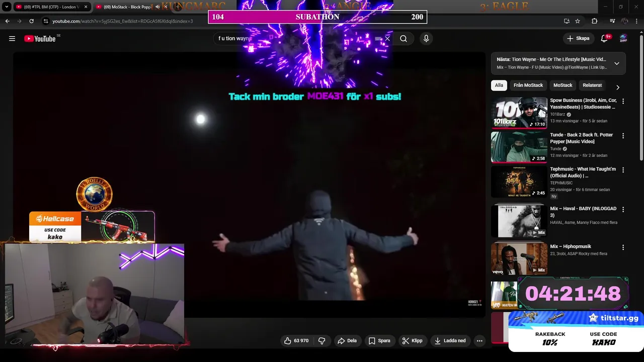644x362 pixels.
Task: Bookmark this page with the star icon
Action: point(578,21)
